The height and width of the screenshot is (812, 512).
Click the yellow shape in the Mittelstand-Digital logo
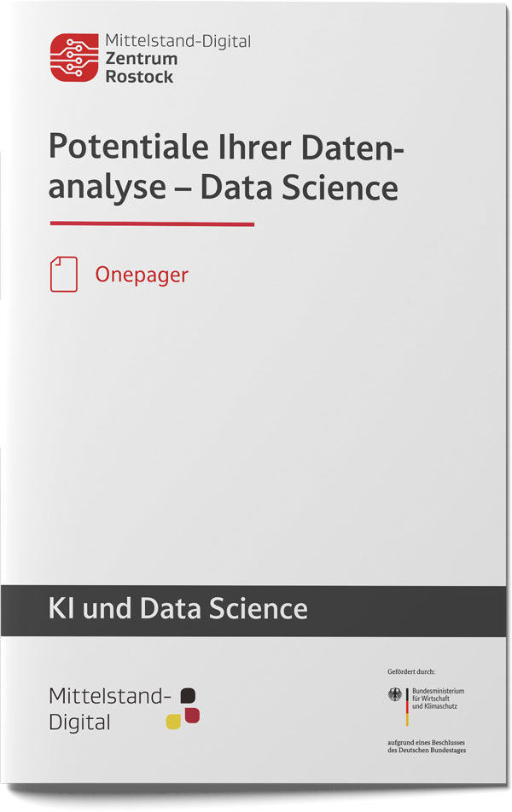pos(173,721)
